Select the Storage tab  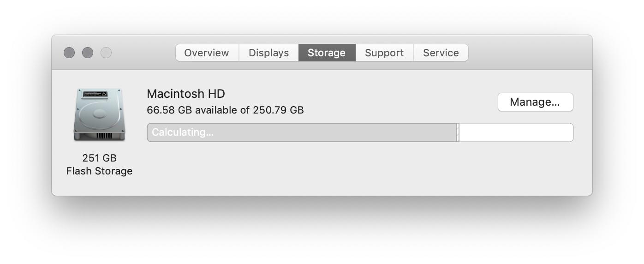[327, 53]
